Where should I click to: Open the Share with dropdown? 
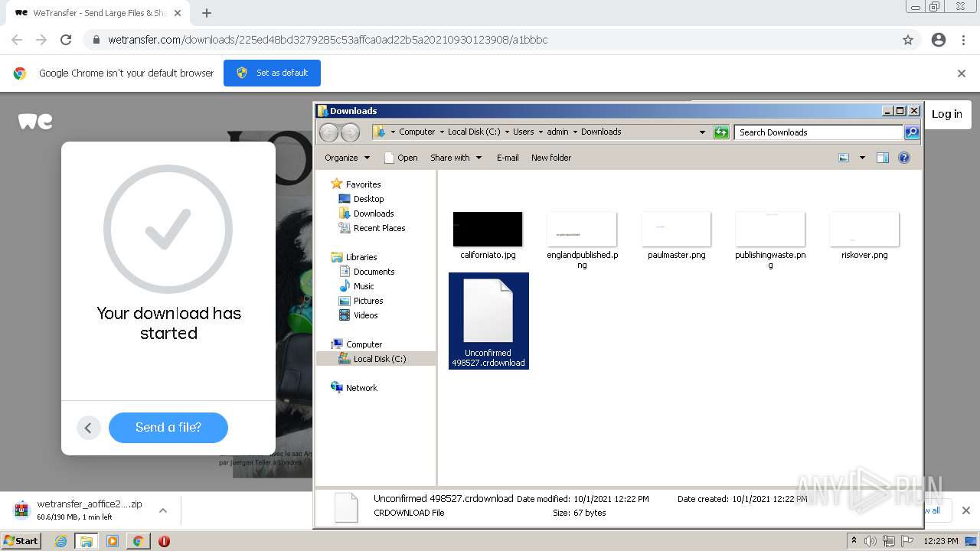pyautogui.click(x=456, y=158)
